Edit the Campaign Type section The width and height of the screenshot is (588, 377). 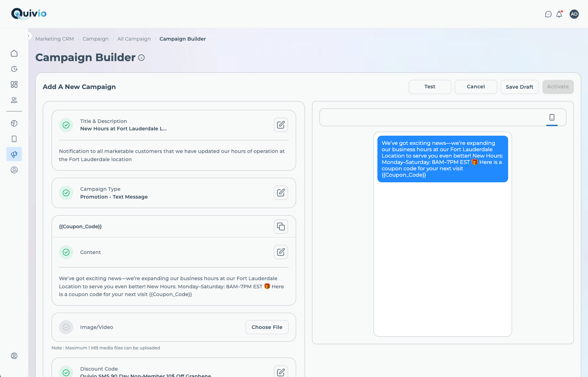tap(281, 193)
